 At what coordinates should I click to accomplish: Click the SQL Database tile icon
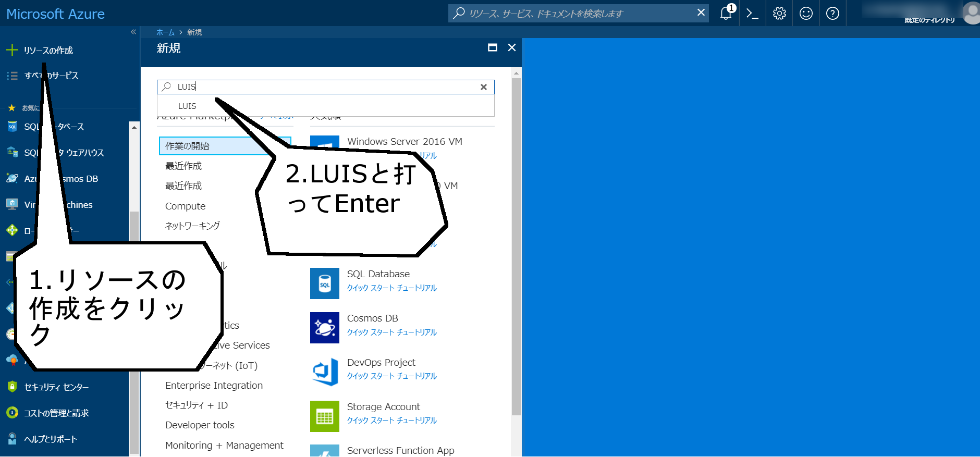click(x=324, y=283)
